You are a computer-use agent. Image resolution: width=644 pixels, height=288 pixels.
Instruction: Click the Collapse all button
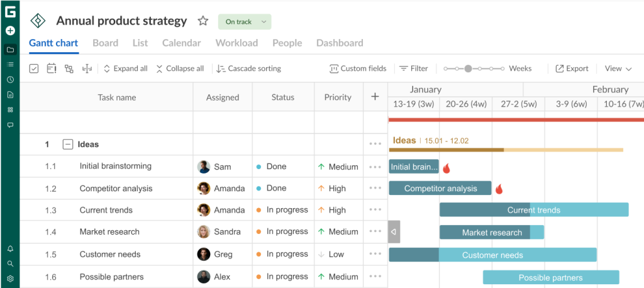(180, 69)
